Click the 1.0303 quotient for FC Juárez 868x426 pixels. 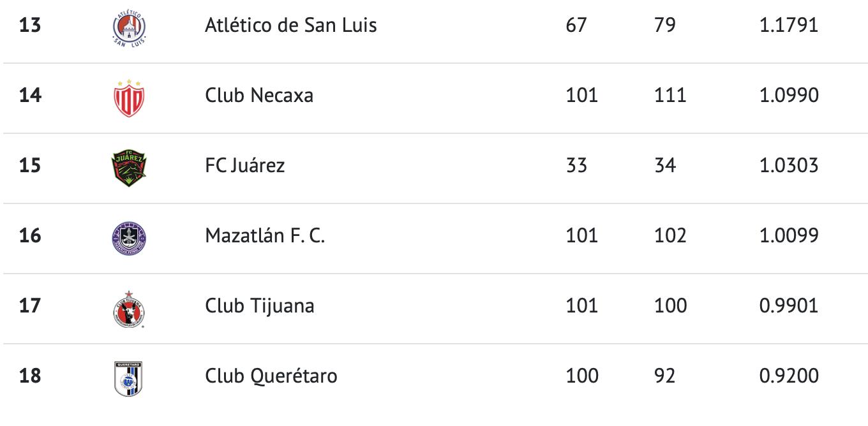coord(788,166)
